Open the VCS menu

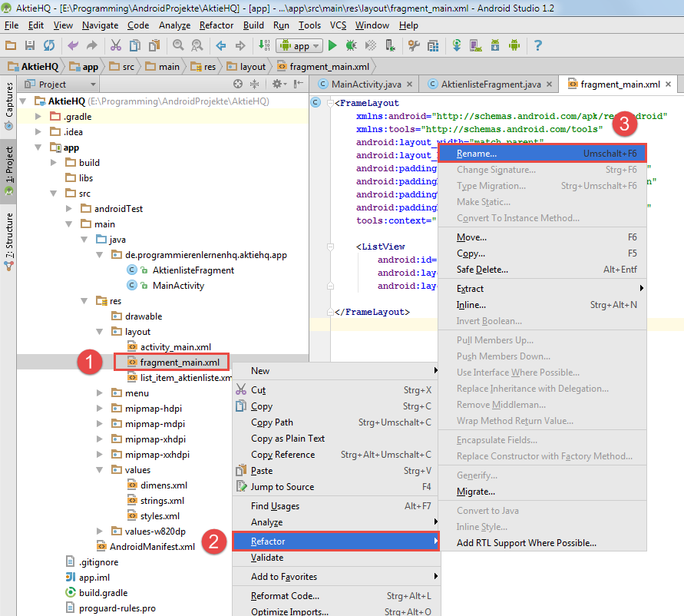click(x=338, y=25)
